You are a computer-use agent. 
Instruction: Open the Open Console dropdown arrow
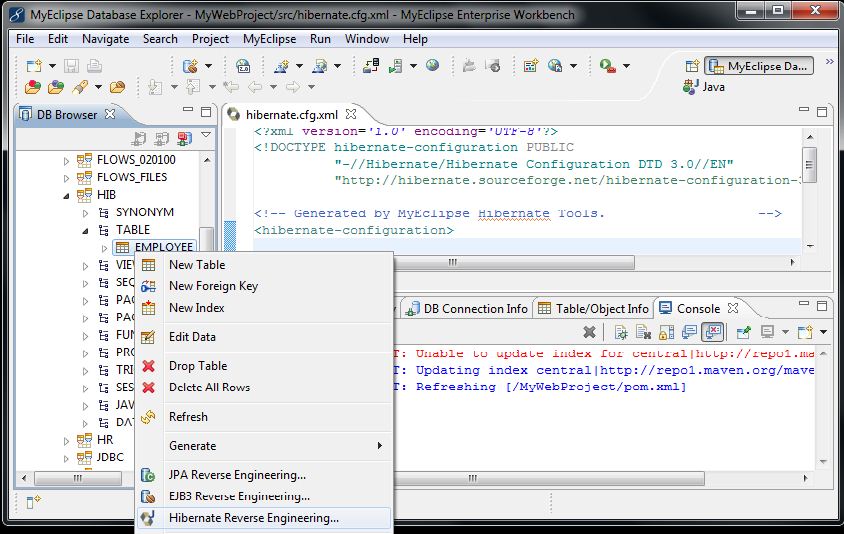824,332
